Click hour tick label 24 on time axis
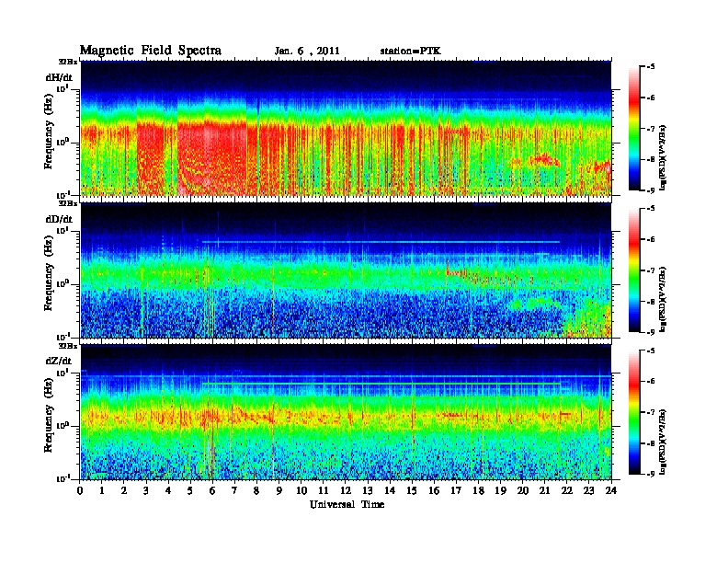Screen dimensions: 728x563 pos(611,490)
